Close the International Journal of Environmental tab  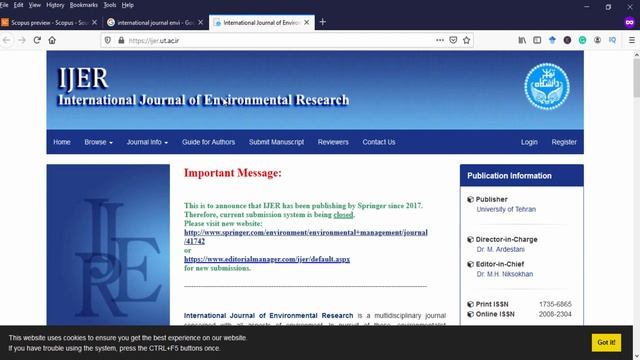coord(307,22)
